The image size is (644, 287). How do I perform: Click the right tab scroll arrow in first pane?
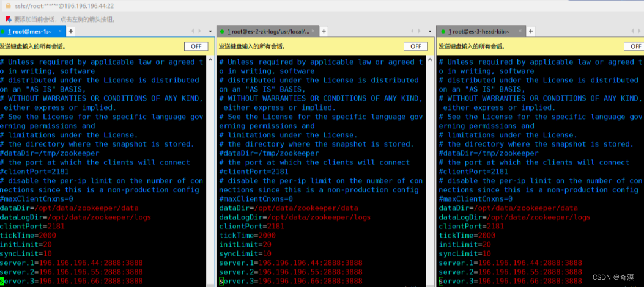click(200, 31)
